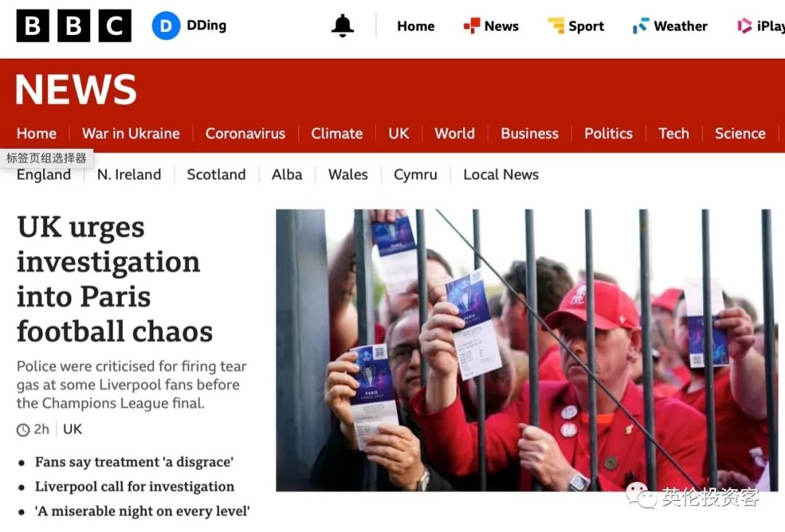This screenshot has width=785, height=532.
Task: Click the clock icon beside 2h
Action: [23, 430]
